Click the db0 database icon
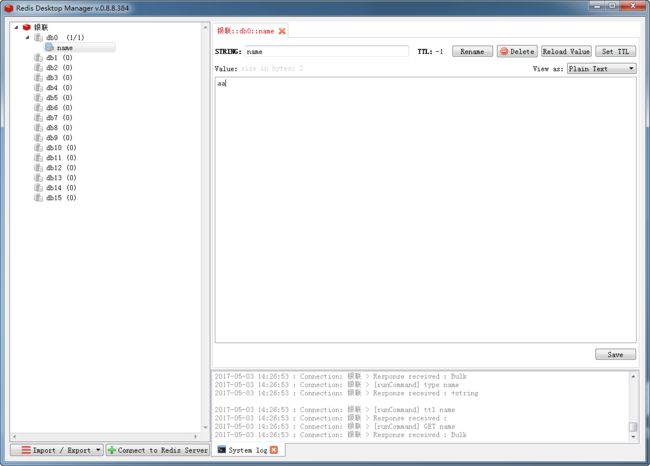The image size is (650, 466). 38,38
